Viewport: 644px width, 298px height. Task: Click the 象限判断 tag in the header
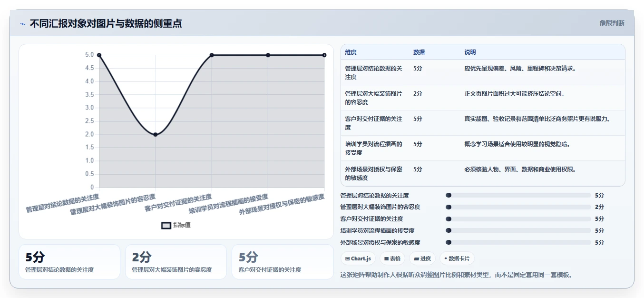tap(612, 23)
